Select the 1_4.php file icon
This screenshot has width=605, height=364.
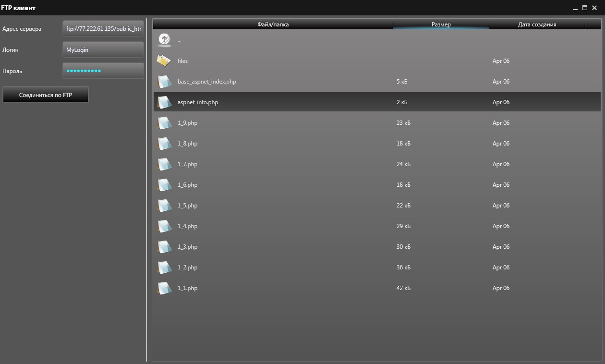click(x=164, y=226)
